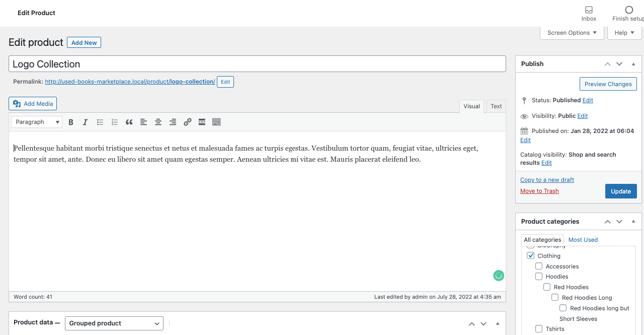
Task: Apply italic formatting in the editor
Action: pyautogui.click(x=85, y=122)
